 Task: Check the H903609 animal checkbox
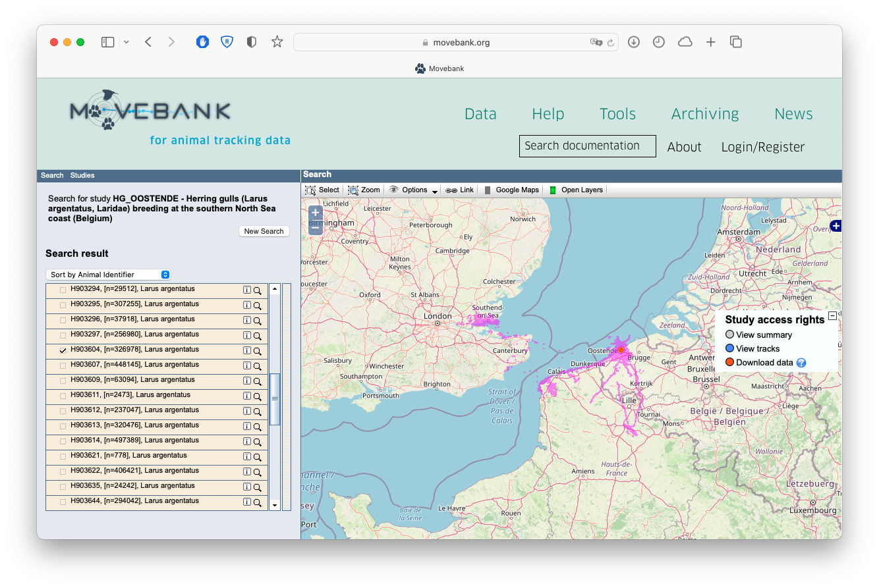[63, 381]
